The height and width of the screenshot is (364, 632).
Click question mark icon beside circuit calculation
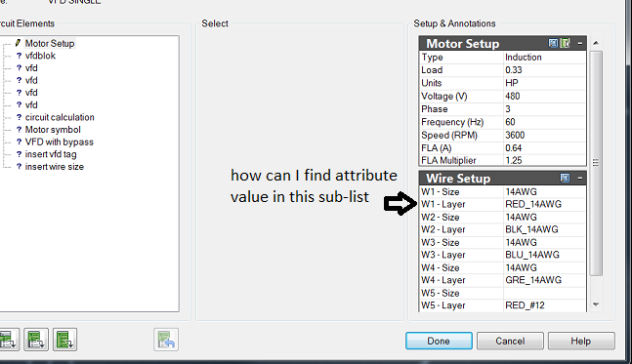(19, 117)
